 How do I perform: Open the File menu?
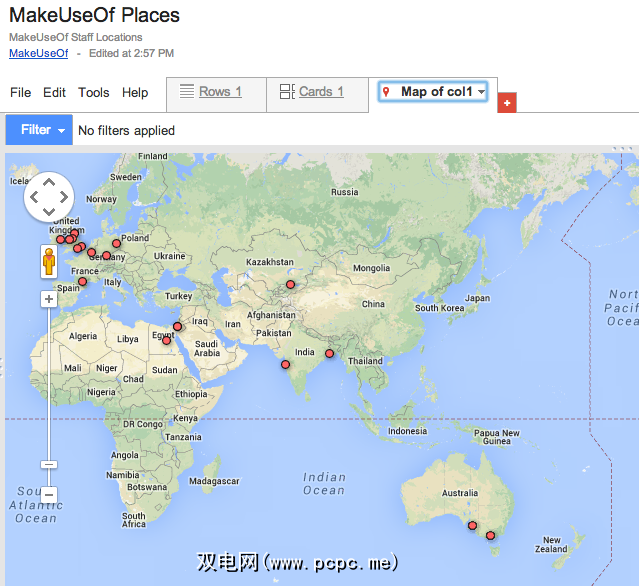pos(20,93)
